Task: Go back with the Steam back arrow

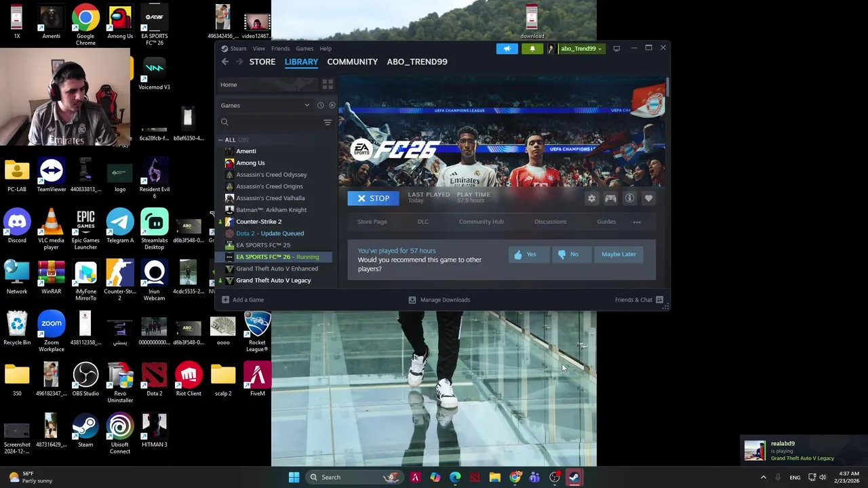Action: [225, 62]
